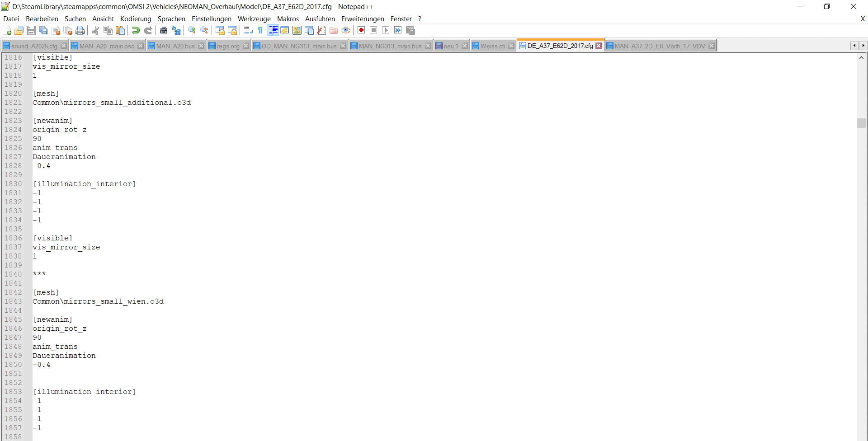Click the Cut scissors icon
This screenshot has height=441, width=868.
[x=96, y=30]
